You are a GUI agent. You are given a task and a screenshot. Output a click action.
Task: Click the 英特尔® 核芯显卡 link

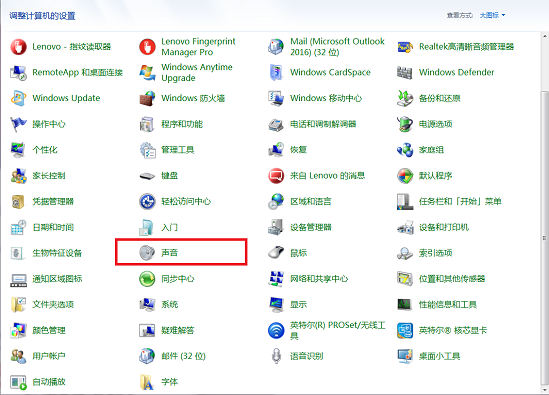pos(453,330)
